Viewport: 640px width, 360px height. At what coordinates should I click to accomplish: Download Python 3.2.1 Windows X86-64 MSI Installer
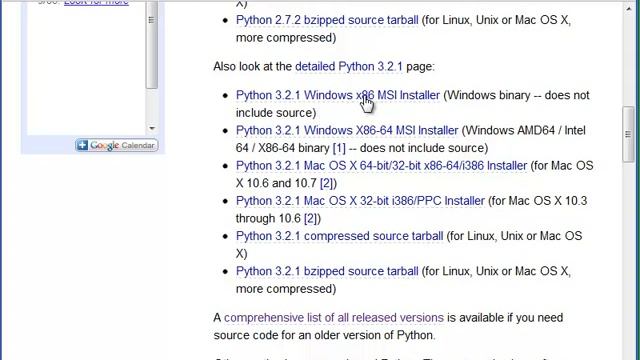tap(347, 131)
